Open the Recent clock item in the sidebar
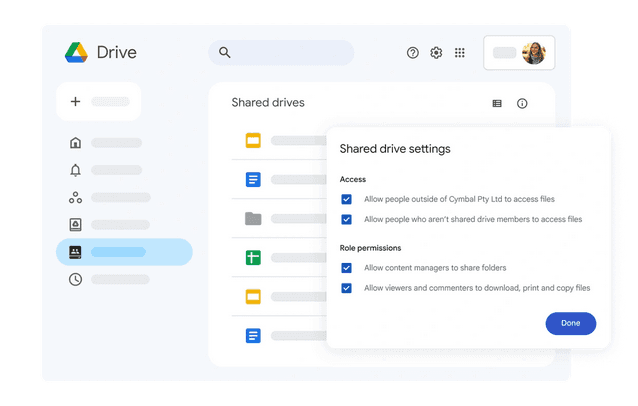 click(75, 279)
